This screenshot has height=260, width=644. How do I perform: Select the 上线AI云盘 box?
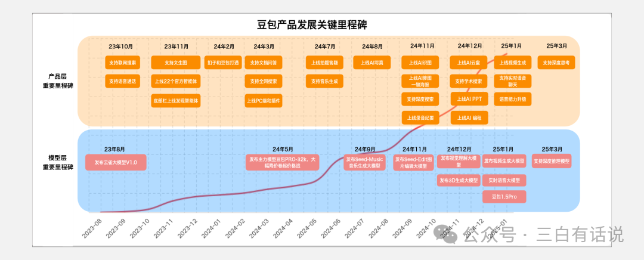click(469, 63)
